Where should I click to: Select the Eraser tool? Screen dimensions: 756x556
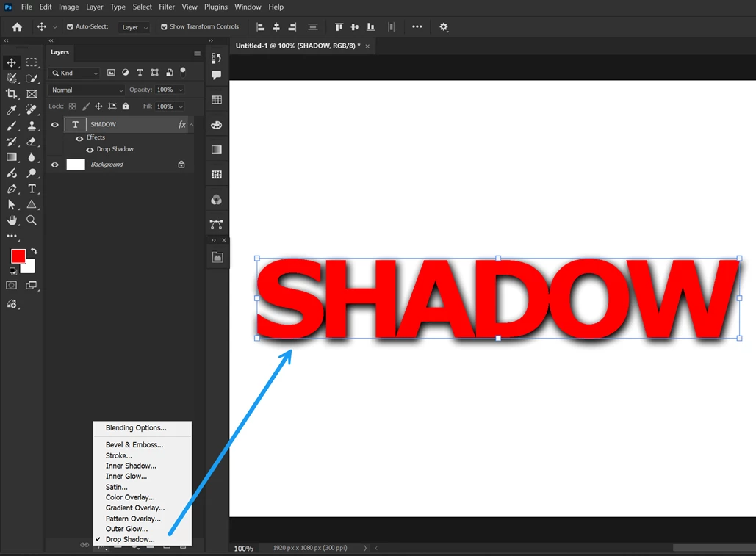32,142
